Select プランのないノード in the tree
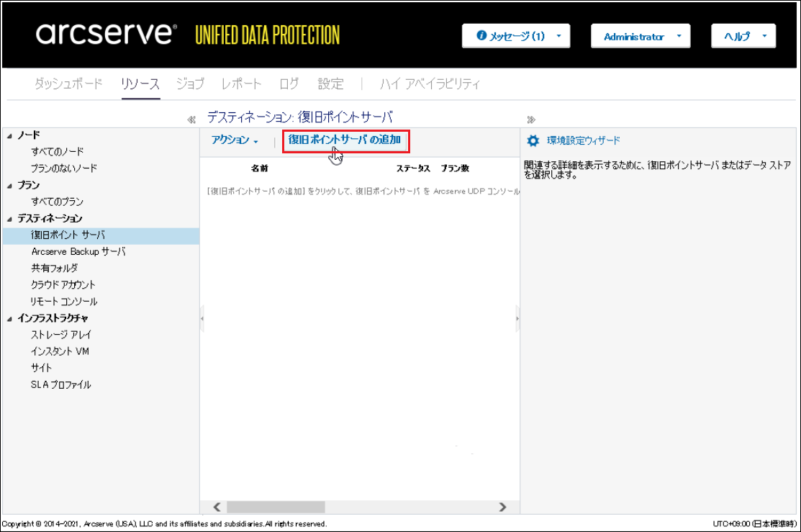 [64, 168]
